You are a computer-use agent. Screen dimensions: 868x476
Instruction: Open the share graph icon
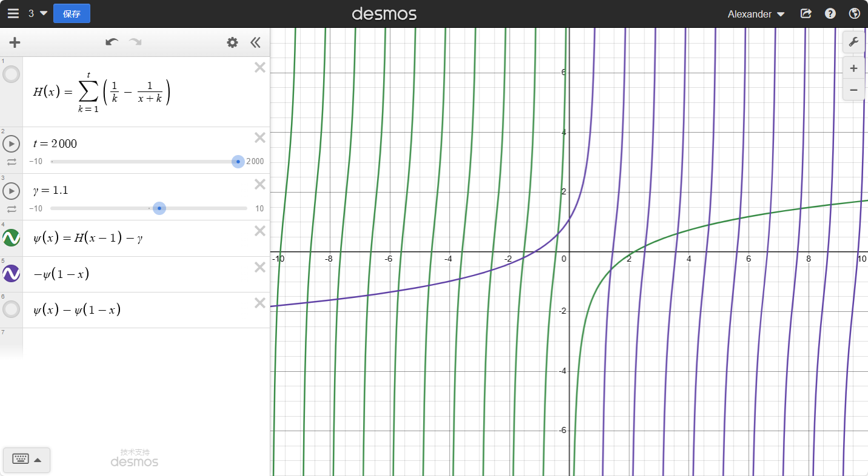point(806,13)
